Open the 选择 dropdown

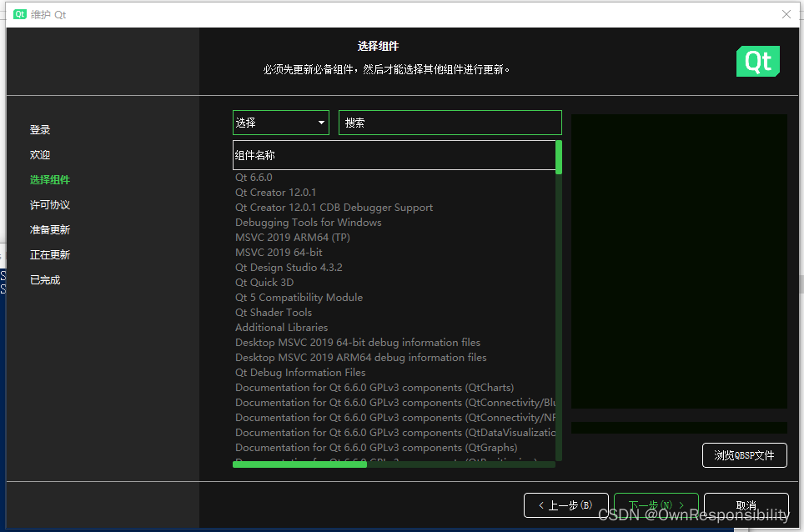point(281,123)
